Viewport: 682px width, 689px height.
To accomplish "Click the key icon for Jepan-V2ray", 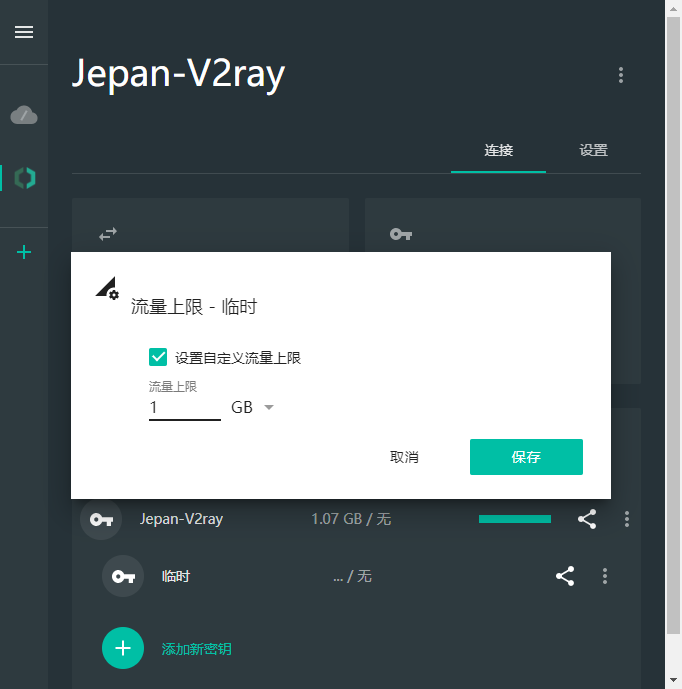I will pos(101,519).
